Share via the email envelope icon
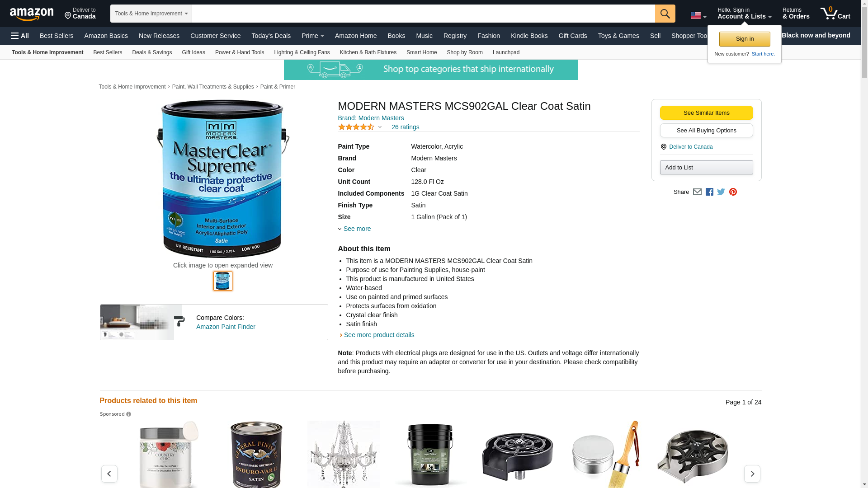Screen dimensions: 868x488 (x=697, y=192)
